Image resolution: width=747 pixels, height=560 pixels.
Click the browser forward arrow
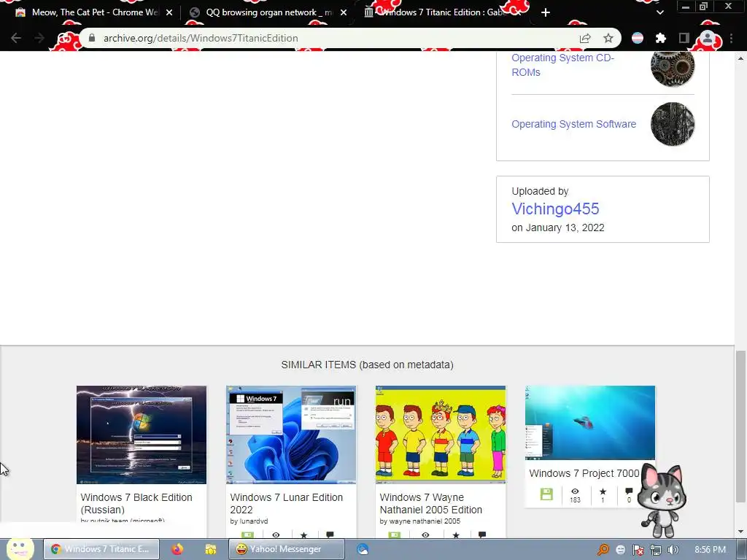click(x=40, y=38)
